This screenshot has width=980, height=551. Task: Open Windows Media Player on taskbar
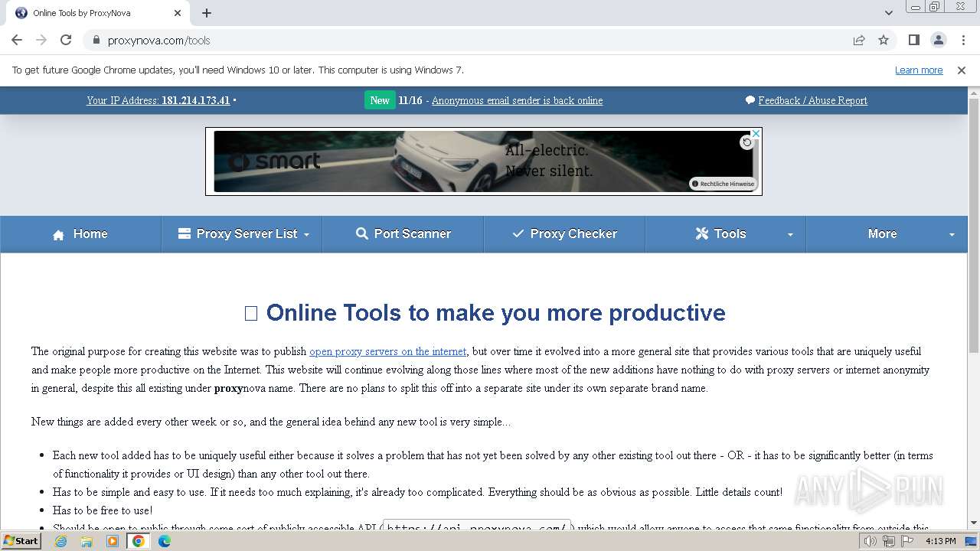113,541
